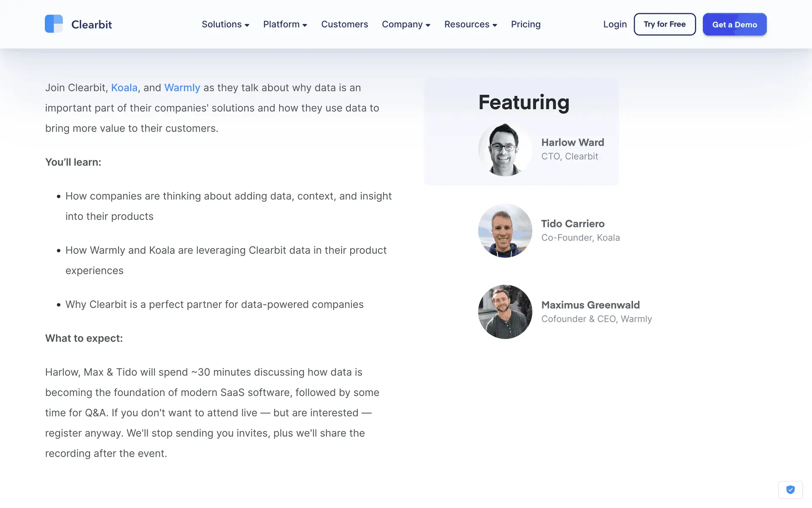Click the Solutions caret arrow
This screenshot has height=508, width=812.
pyautogui.click(x=247, y=25)
